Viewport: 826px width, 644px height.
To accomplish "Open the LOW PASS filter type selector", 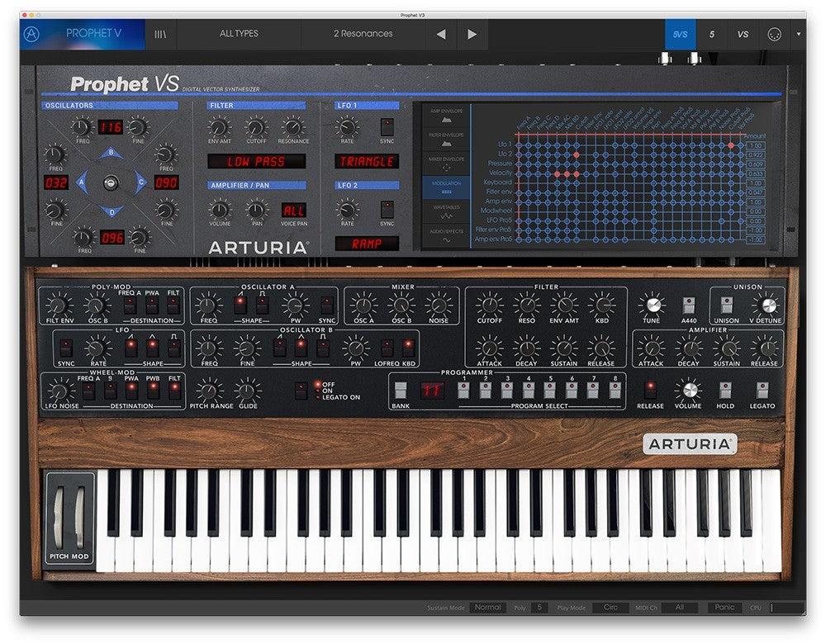I will click(257, 162).
